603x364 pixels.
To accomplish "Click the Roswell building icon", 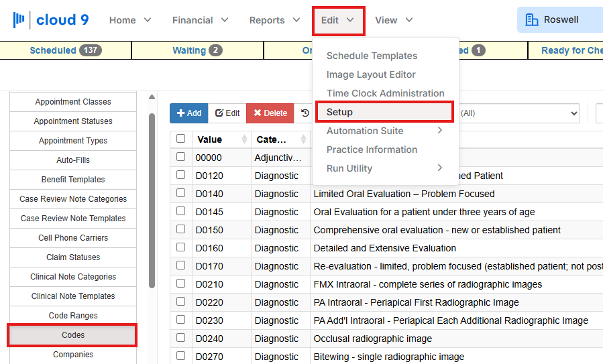I will coord(531,19).
